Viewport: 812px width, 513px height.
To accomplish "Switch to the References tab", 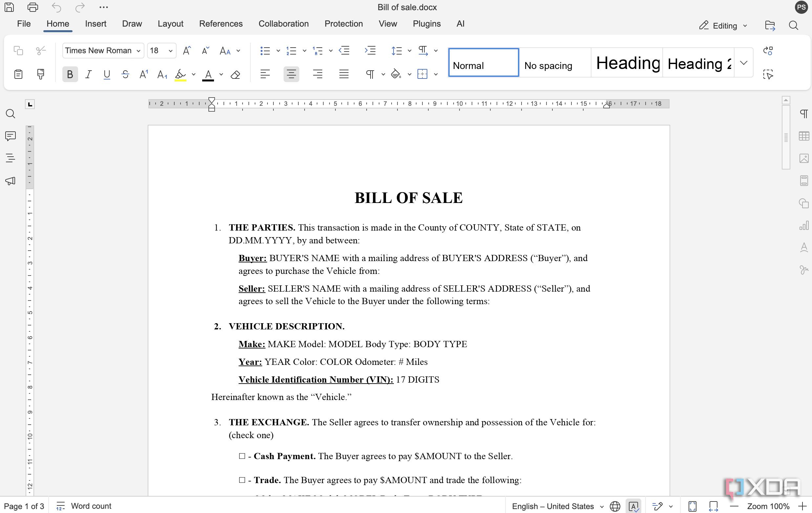I will [221, 24].
